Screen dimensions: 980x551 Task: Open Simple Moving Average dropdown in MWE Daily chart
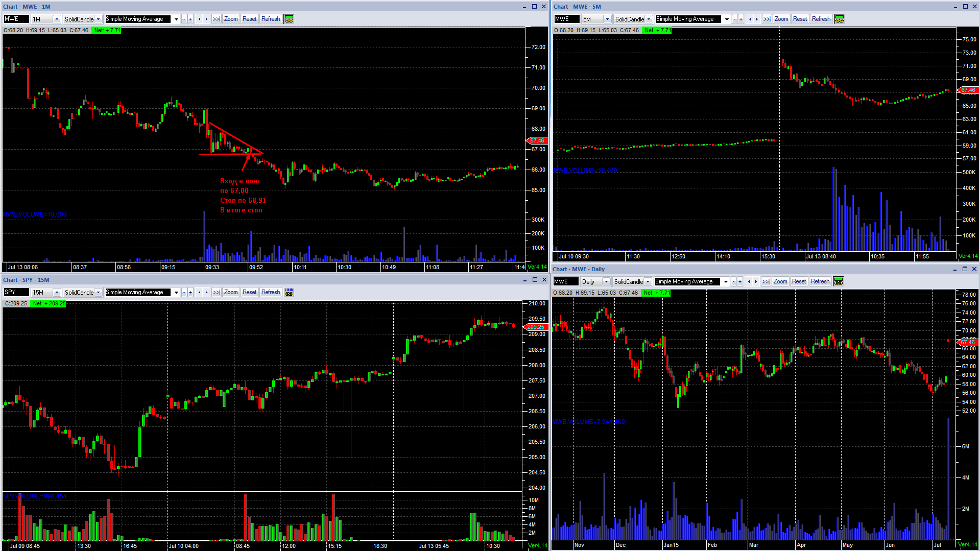[726, 281]
